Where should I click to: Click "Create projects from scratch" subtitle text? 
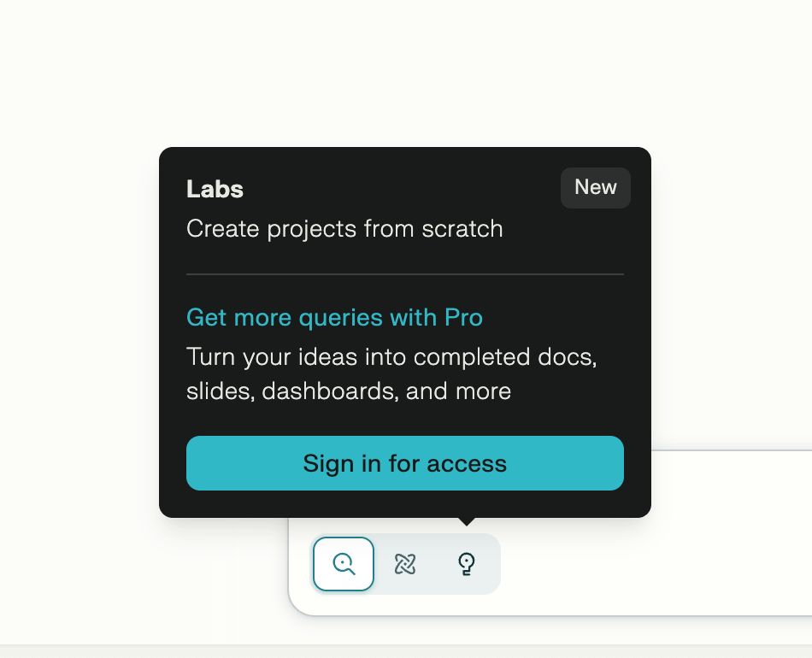tap(344, 229)
